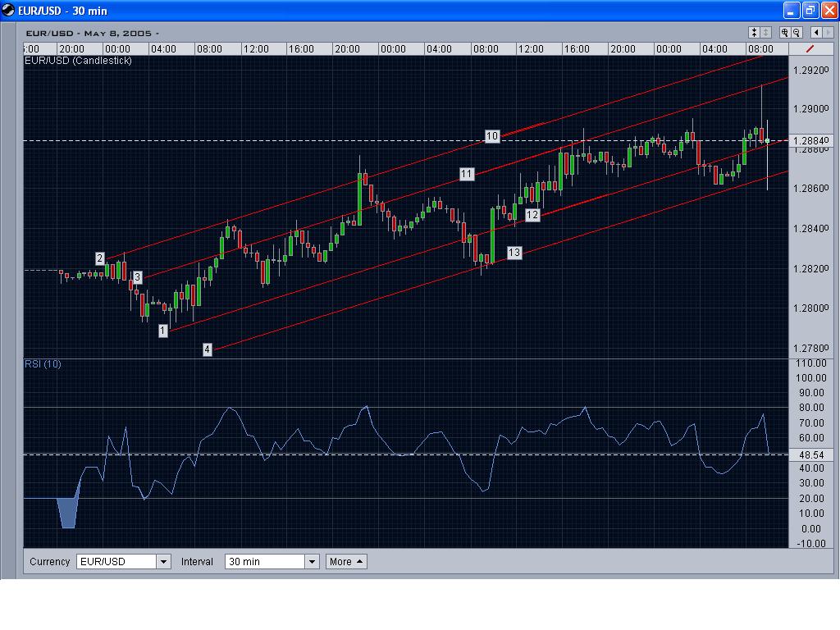Click the zoom-in magnifier icon

pyautogui.click(x=785, y=31)
